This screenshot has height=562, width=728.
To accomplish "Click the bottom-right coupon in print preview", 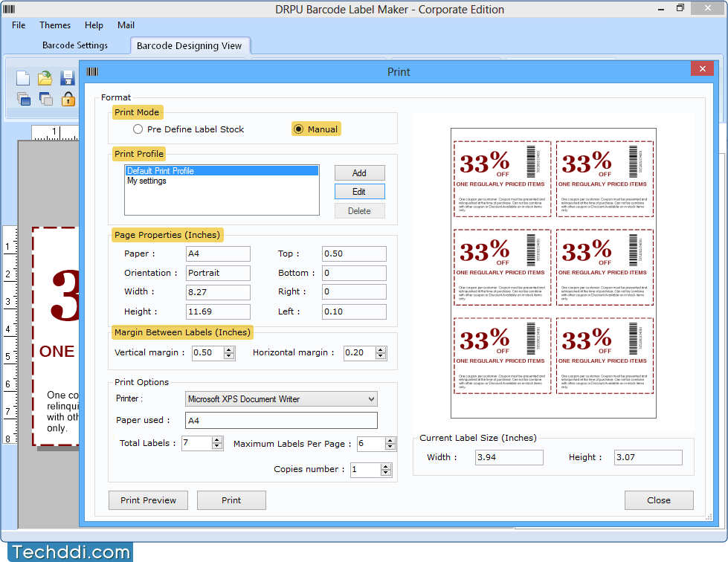I will [x=605, y=356].
